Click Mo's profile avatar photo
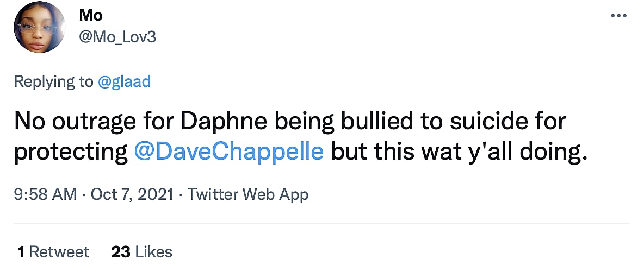 point(40,27)
